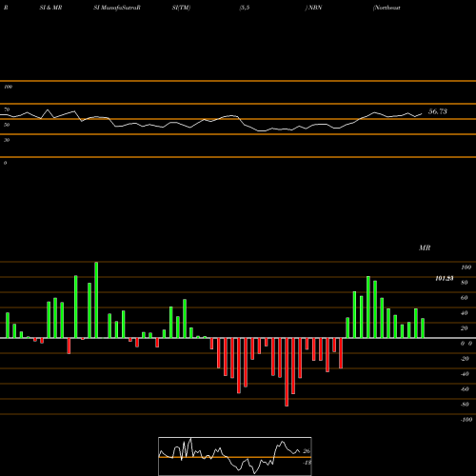The image size is (476, 476).
Task: Click the 70 level label on the RSI axis
Action: (x=7, y=109)
